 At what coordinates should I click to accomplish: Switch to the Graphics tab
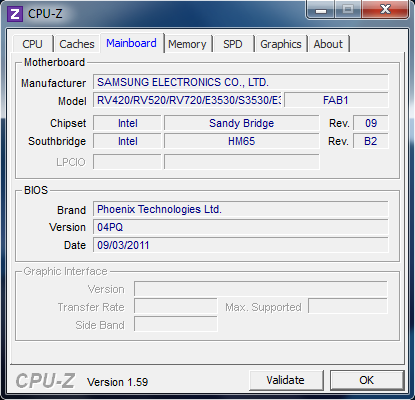(281, 44)
